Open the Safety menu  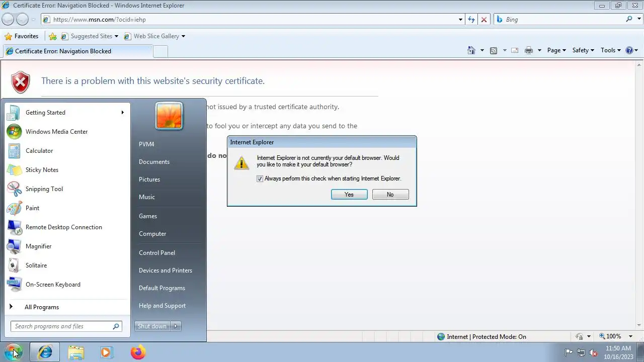click(x=583, y=50)
